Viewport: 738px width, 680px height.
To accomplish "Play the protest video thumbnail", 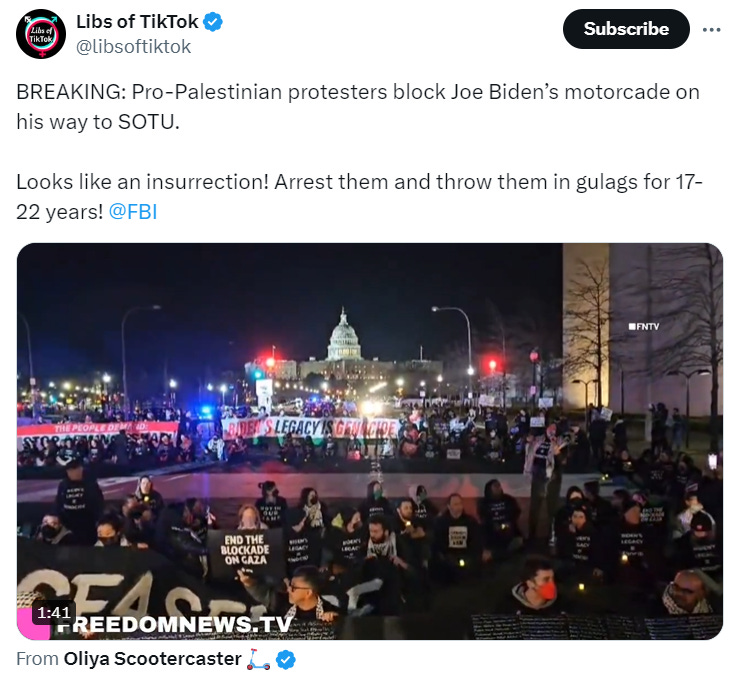I will click(369, 441).
